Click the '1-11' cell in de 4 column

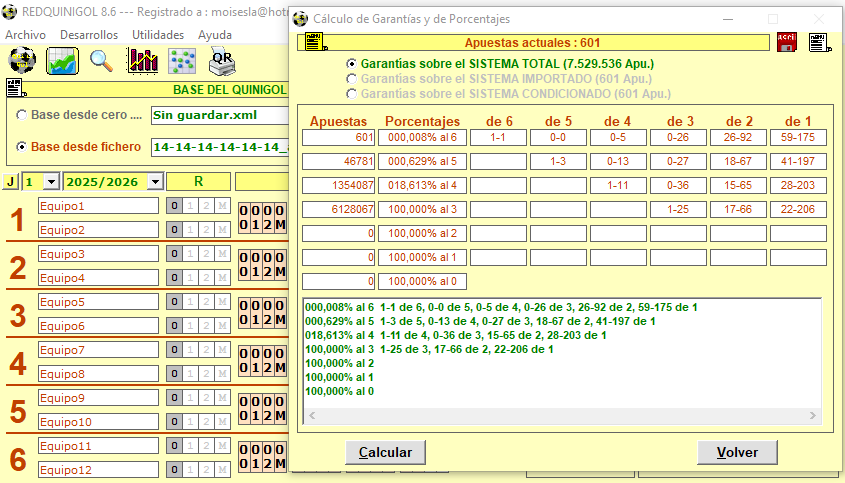pos(618,185)
